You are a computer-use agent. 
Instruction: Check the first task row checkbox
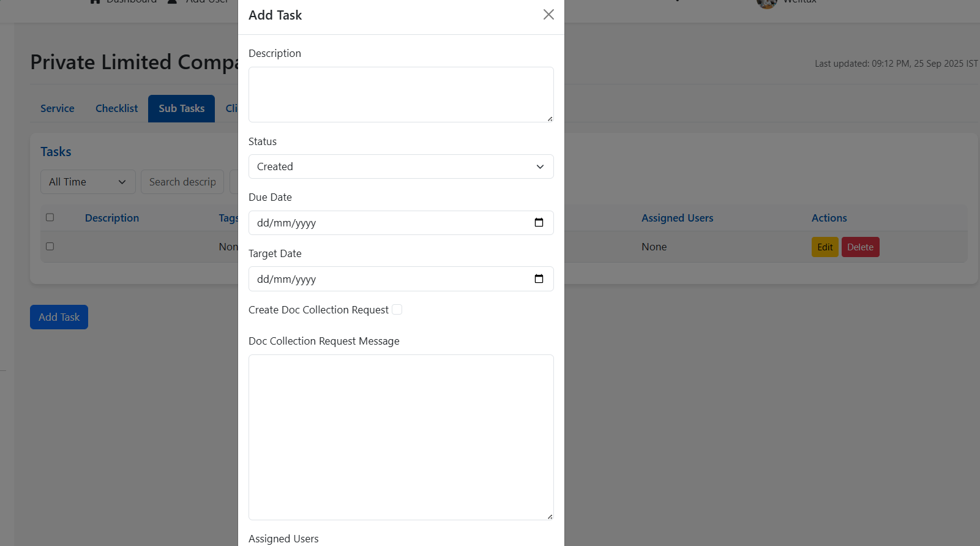[x=50, y=247]
